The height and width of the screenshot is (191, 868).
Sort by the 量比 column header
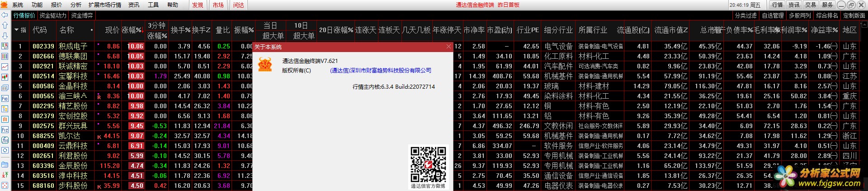pyautogui.click(x=223, y=30)
